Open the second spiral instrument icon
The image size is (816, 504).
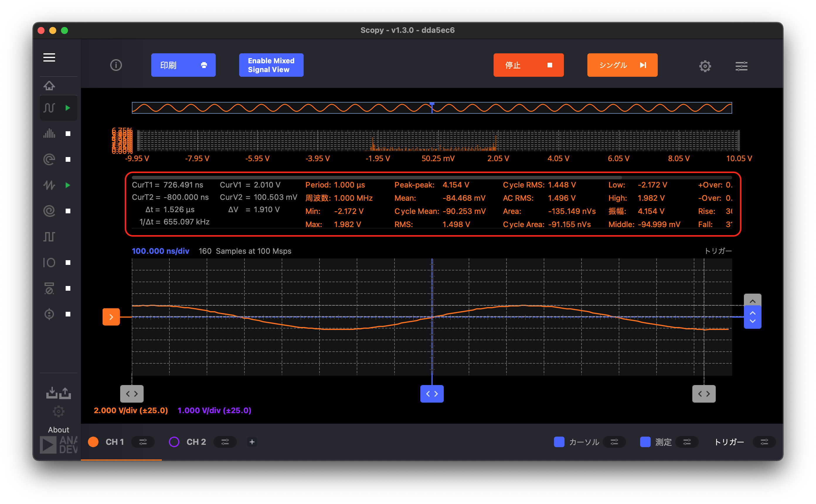point(49,211)
